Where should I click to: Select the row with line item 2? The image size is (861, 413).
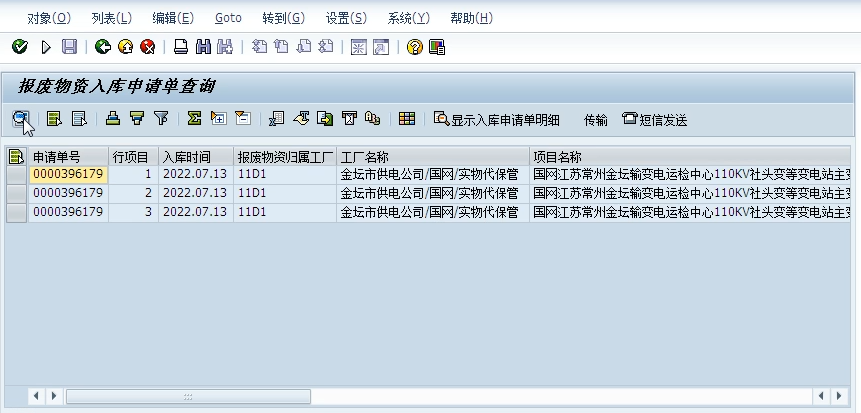[17, 193]
